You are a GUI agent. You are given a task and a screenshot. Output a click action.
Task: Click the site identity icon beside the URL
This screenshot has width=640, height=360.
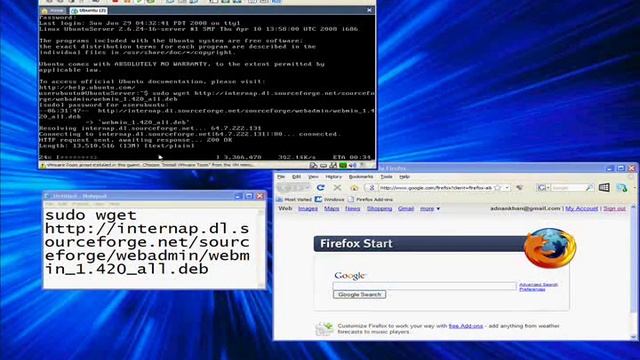(x=371, y=188)
